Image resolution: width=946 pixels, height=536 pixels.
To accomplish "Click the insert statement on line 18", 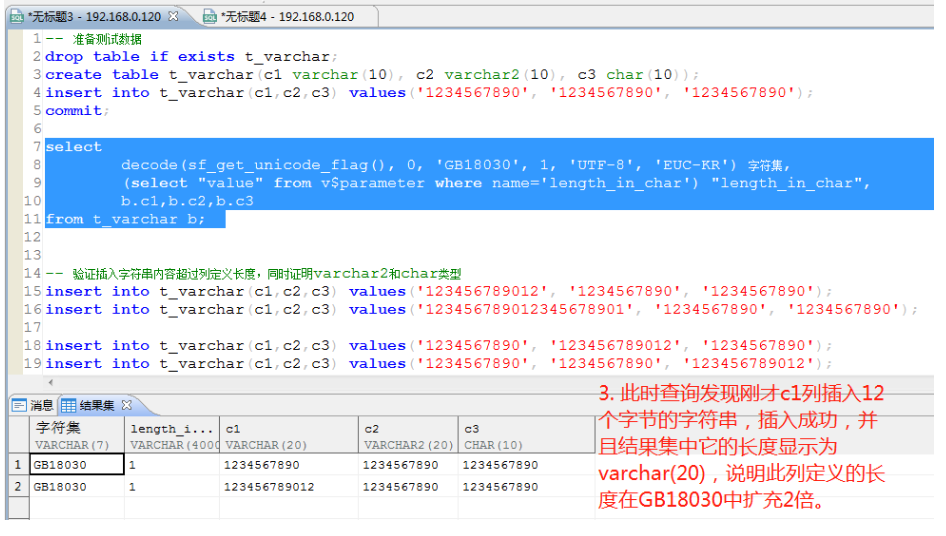I will tap(439, 346).
